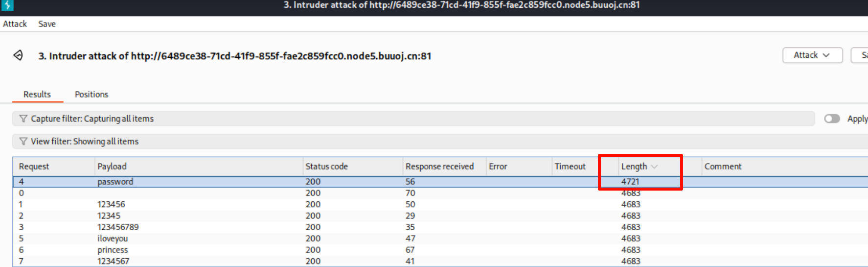The width and height of the screenshot is (868, 267).
Task: Sort by Status code column header
Action: click(326, 167)
